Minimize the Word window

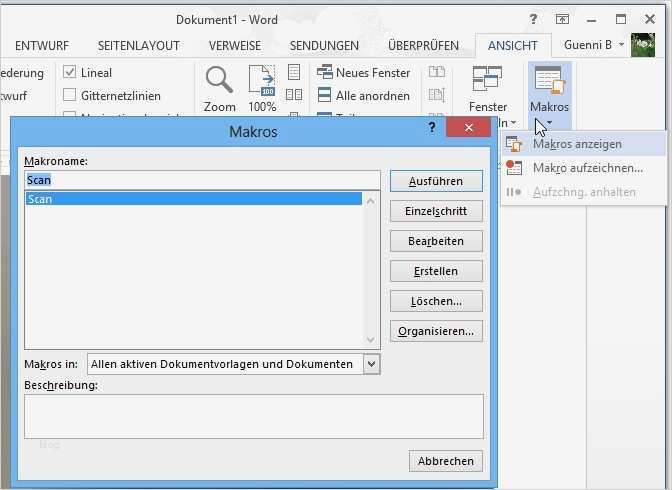point(591,19)
